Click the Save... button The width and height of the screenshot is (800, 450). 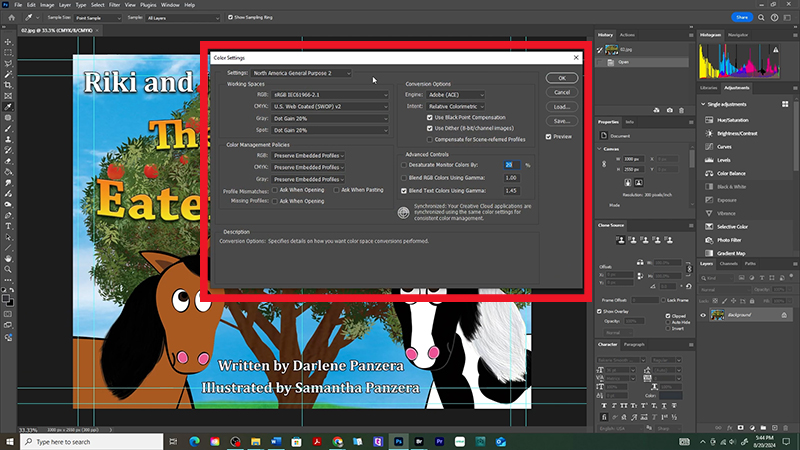(x=562, y=121)
